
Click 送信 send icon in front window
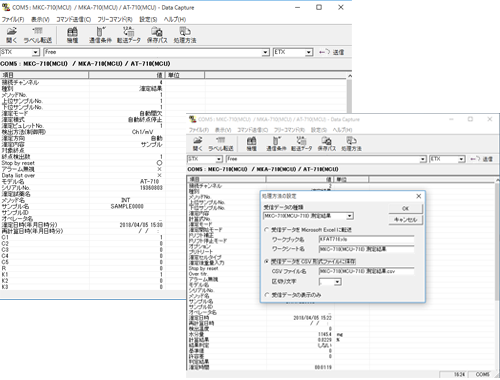[481, 159]
